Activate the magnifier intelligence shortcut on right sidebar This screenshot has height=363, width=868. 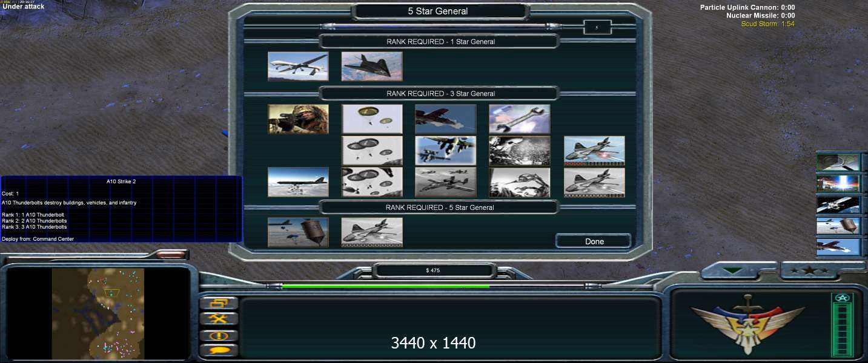pos(838,162)
